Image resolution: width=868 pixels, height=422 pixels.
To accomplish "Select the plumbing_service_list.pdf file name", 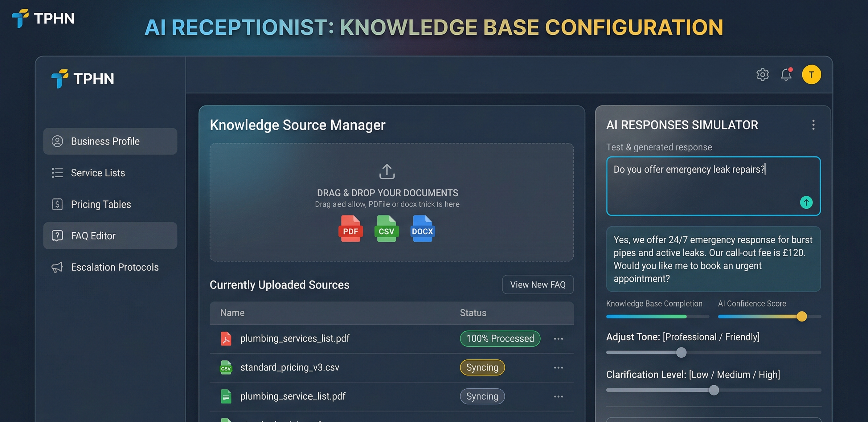I will (x=293, y=396).
